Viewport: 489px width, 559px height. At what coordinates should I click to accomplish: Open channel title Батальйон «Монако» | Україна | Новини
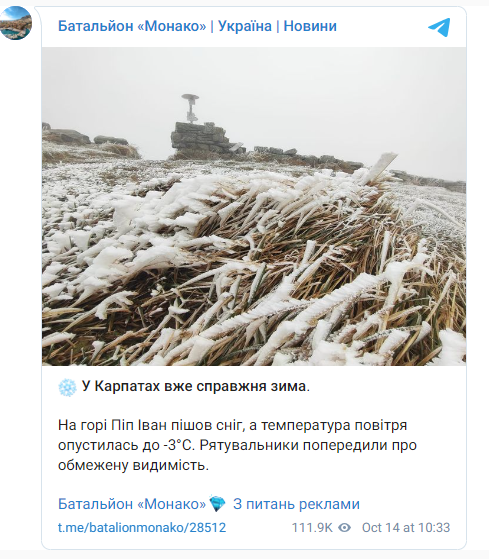pyautogui.click(x=197, y=26)
